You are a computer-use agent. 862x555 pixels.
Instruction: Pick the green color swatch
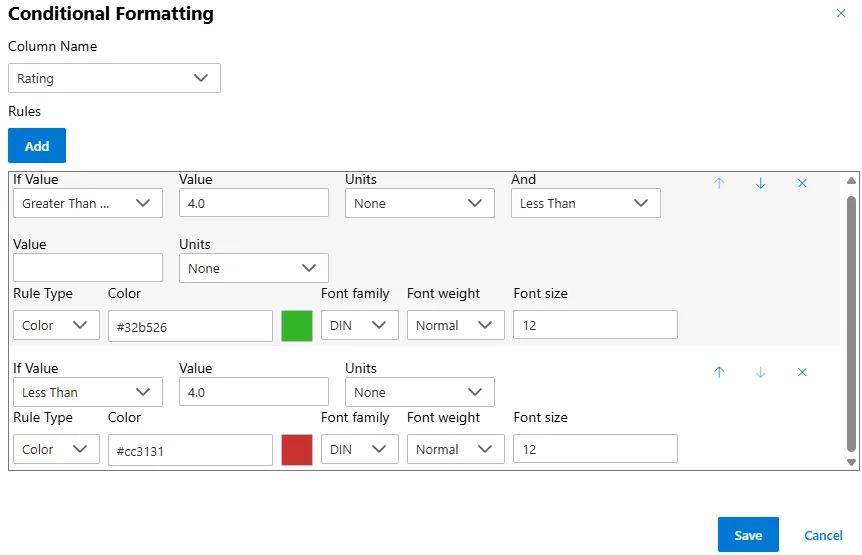(297, 326)
